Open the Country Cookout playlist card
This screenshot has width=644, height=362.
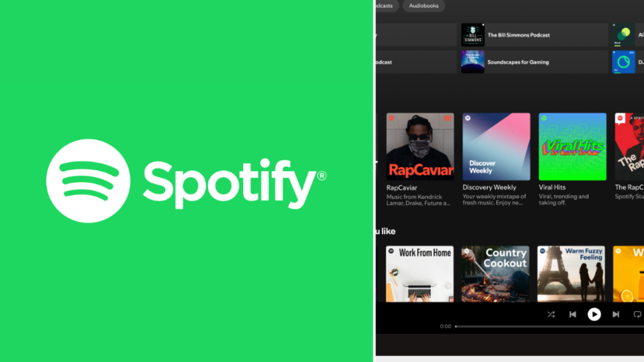[x=496, y=274]
